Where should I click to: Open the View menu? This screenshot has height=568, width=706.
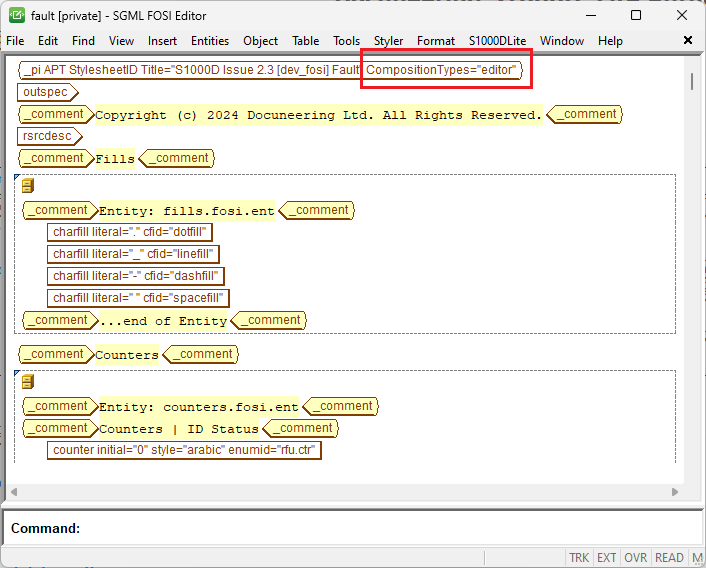pyautogui.click(x=121, y=41)
